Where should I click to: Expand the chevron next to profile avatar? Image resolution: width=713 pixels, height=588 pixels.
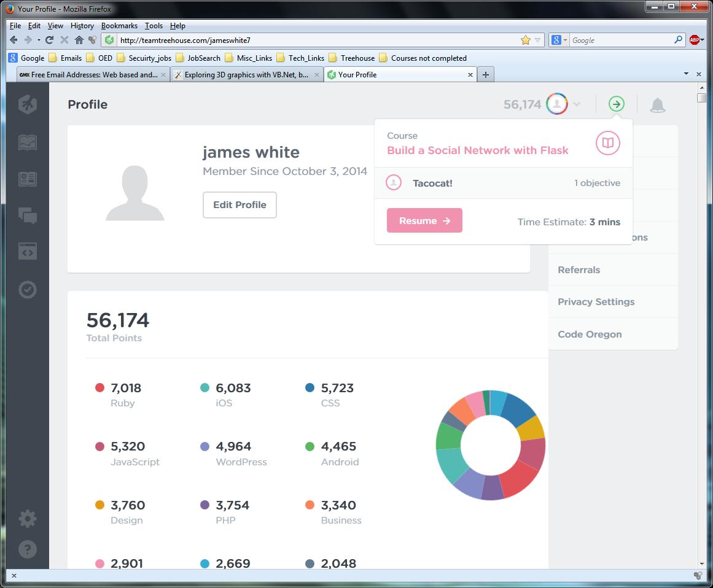click(577, 104)
